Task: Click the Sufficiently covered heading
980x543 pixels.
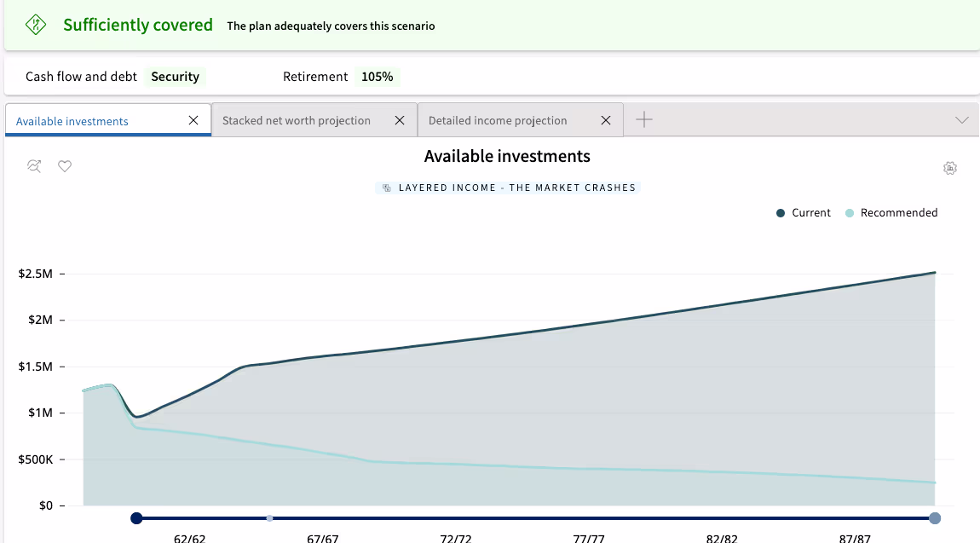Action: [x=138, y=25]
